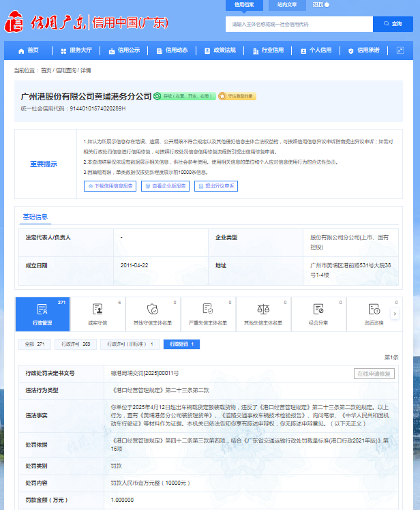Click the 查询 search button
The width and height of the screenshot is (420, 510).
[393, 24]
